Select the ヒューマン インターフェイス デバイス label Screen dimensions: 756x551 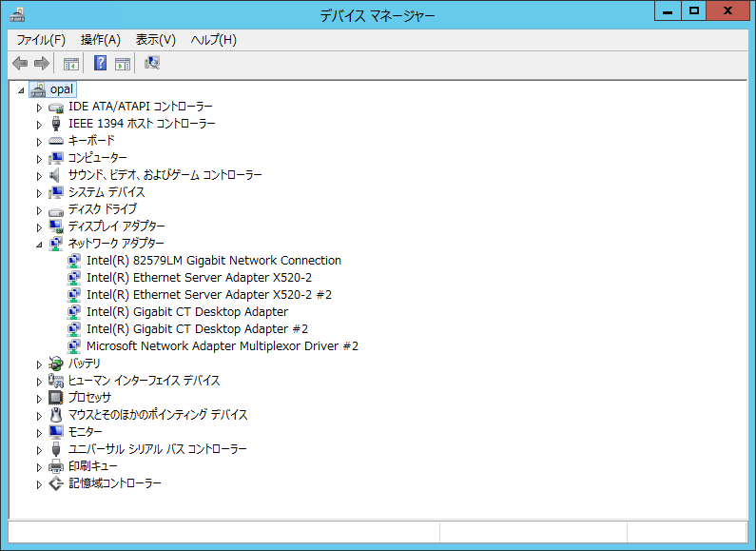coord(144,381)
